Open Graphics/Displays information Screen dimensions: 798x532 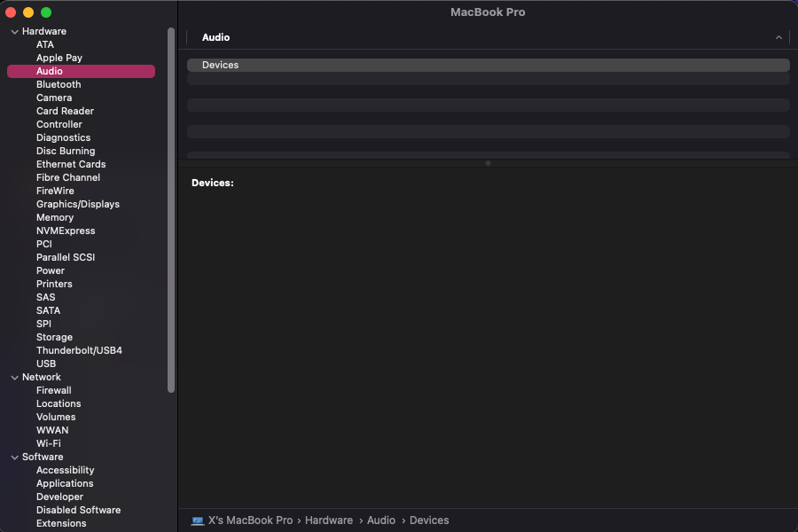pyautogui.click(x=78, y=204)
